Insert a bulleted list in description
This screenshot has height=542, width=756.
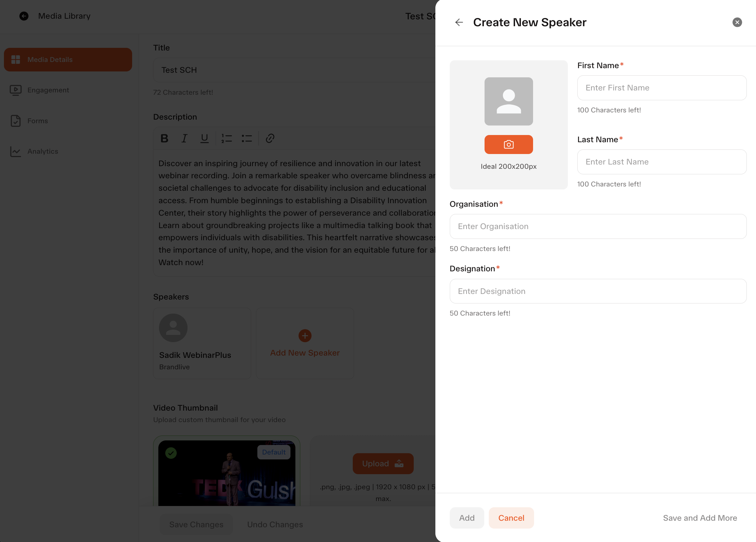coord(247,138)
